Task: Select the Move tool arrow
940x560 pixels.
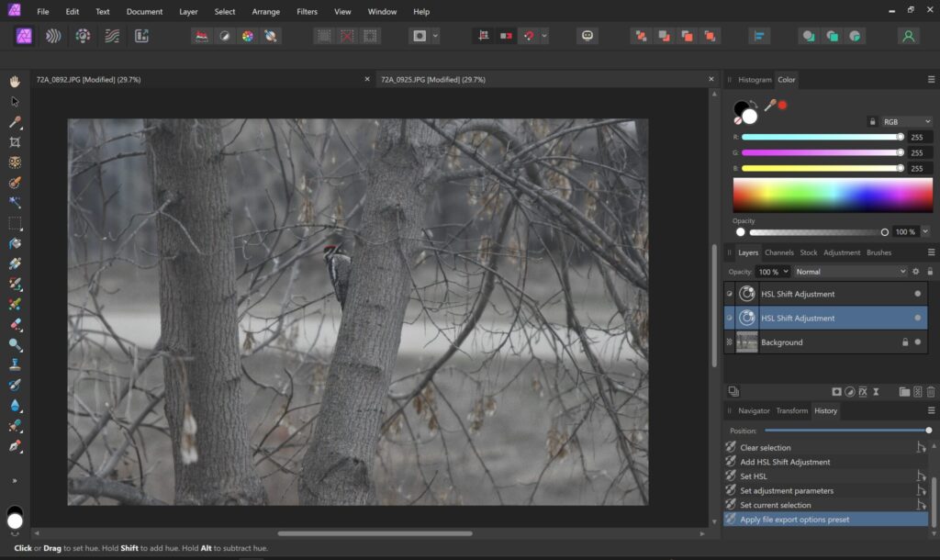Action: click(15, 101)
